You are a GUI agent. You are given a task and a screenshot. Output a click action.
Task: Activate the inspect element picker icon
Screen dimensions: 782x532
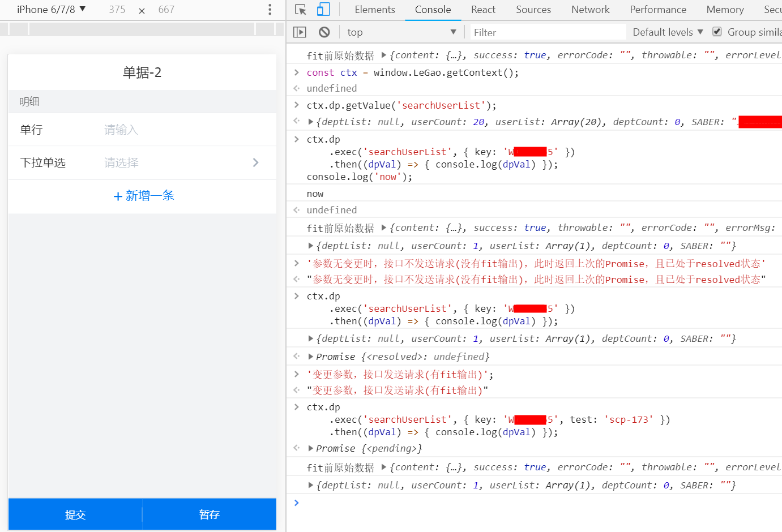pyautogui.click(x=301, y=10)
